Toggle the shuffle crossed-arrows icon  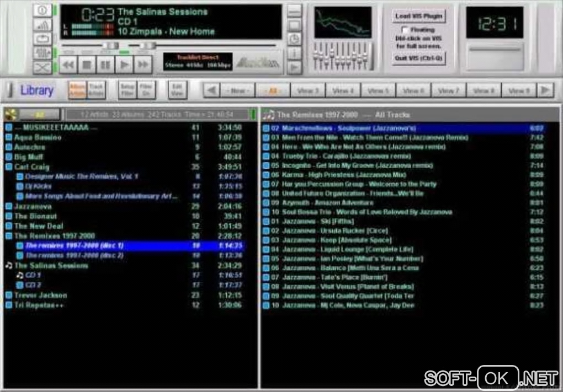(43, 67)
